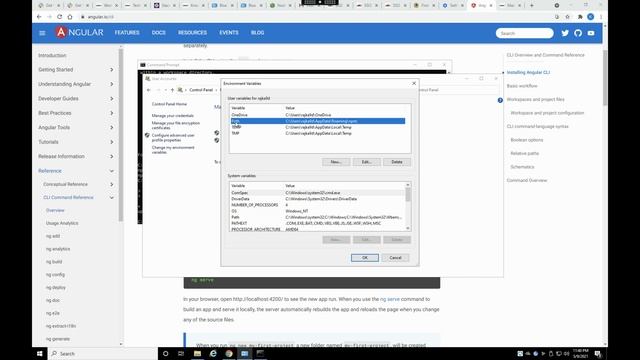Open the ng serve link in article
Image resolution: width=640 pixels, height=360 pixels.
click(390, 299)
